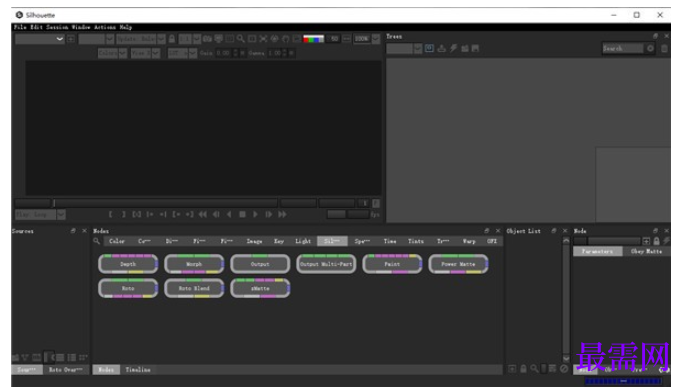The width and height of the screenshot is (688, 388).
Task: Click the Gamma value field
Action: [274, 53]
